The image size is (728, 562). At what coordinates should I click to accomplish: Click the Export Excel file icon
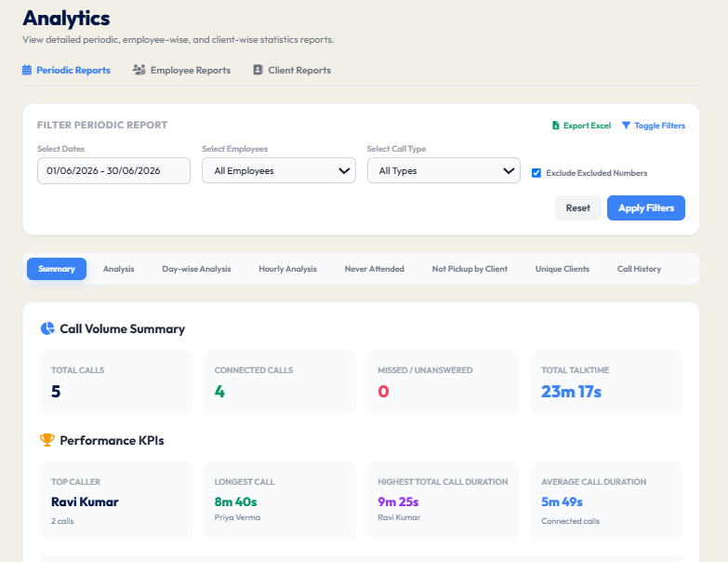[x=555, y=126]
